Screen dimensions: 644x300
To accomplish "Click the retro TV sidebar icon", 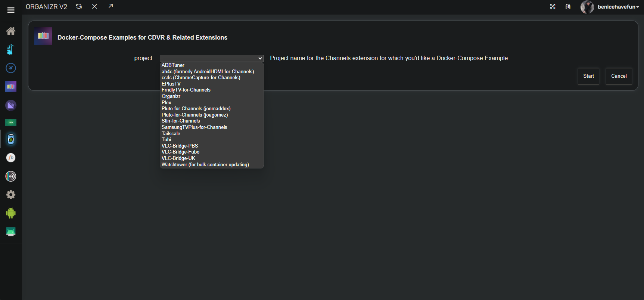I will pos(11,87).
